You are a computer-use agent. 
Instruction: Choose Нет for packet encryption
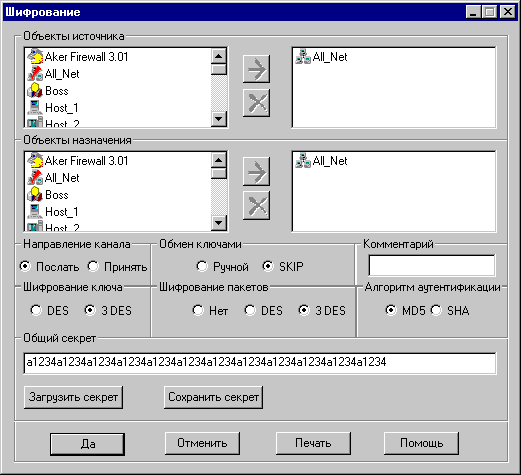(x=210, y=311)
